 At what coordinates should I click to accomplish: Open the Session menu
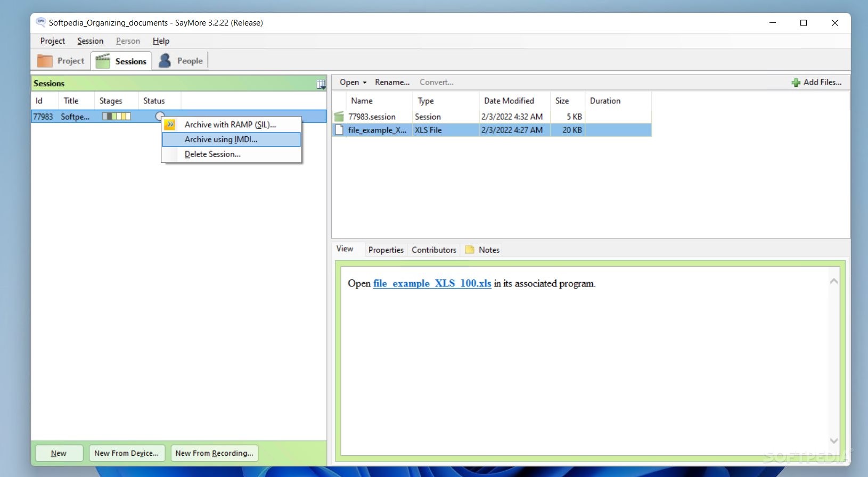91,41
